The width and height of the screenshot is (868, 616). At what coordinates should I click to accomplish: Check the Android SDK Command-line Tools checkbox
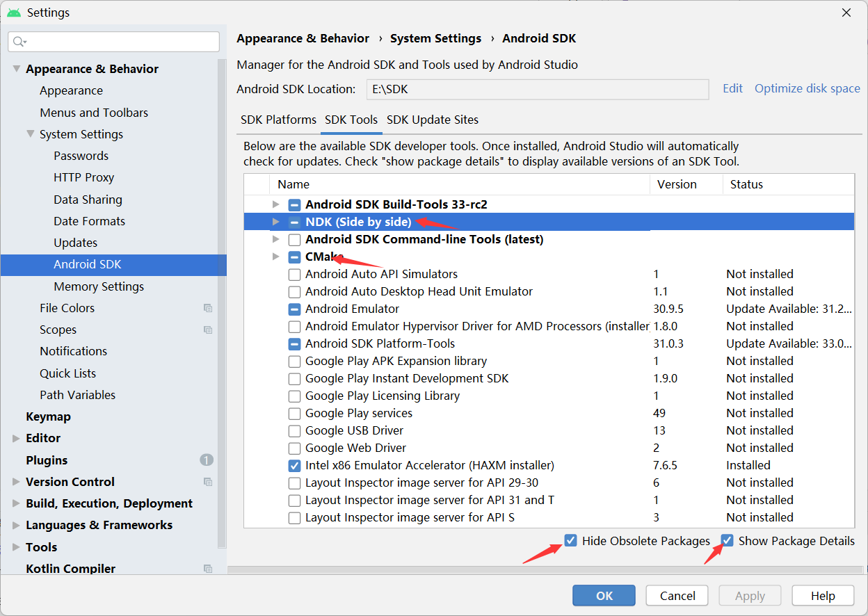pyautogui.click(x=294, y=239)
